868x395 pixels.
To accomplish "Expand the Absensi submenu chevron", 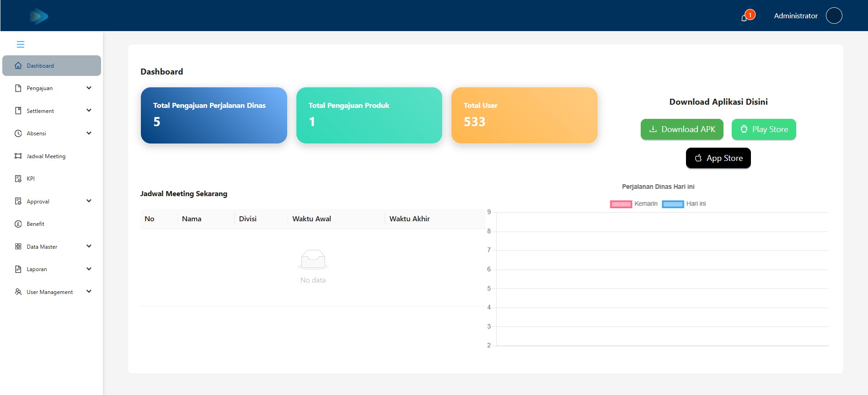I will pyautogui.click(x=89, y=133).
